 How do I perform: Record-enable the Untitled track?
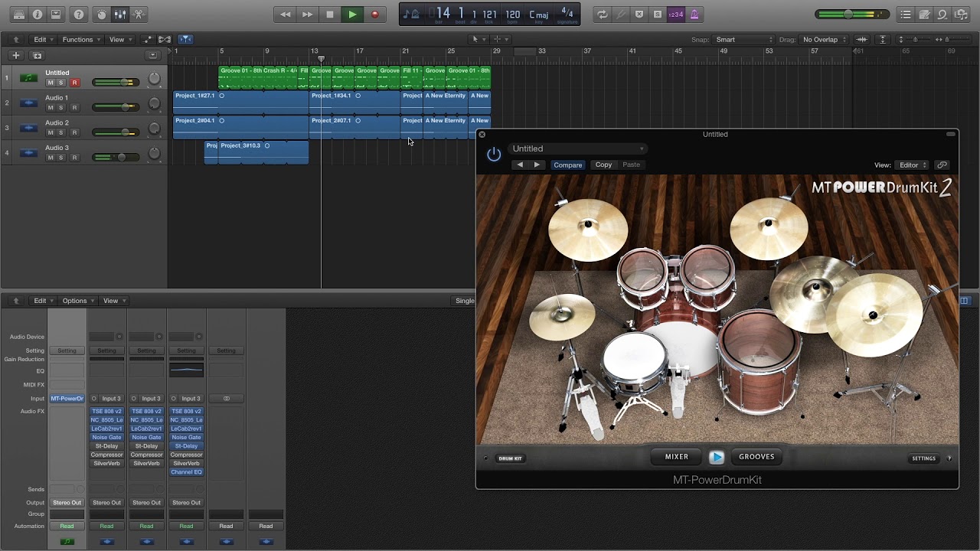[x=74, y=83]
